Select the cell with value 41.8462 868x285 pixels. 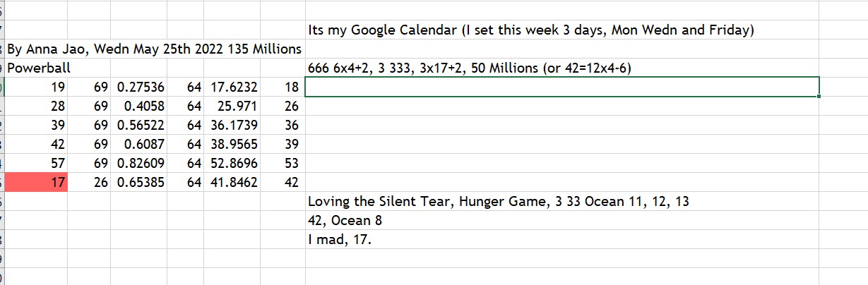coord(233,183)
